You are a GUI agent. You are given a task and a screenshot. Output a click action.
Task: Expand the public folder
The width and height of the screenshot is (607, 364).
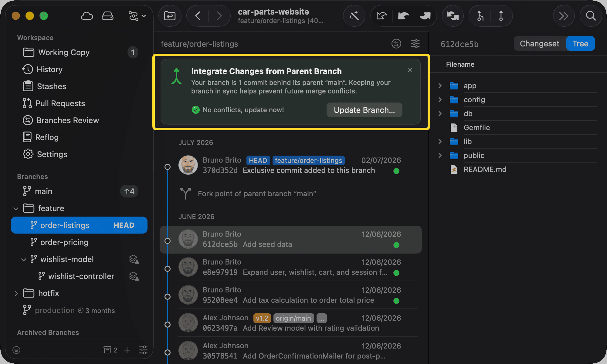click(x=440, y=156)
